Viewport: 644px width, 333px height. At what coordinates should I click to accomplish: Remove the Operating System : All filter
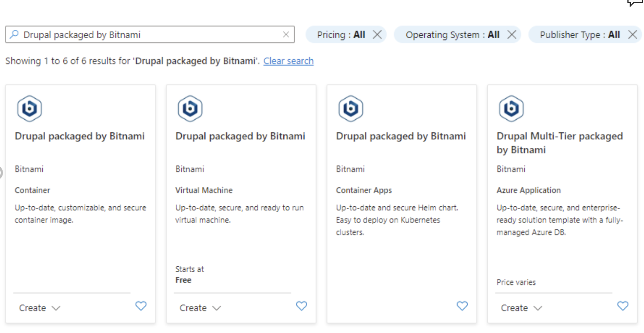coord(512,34)
